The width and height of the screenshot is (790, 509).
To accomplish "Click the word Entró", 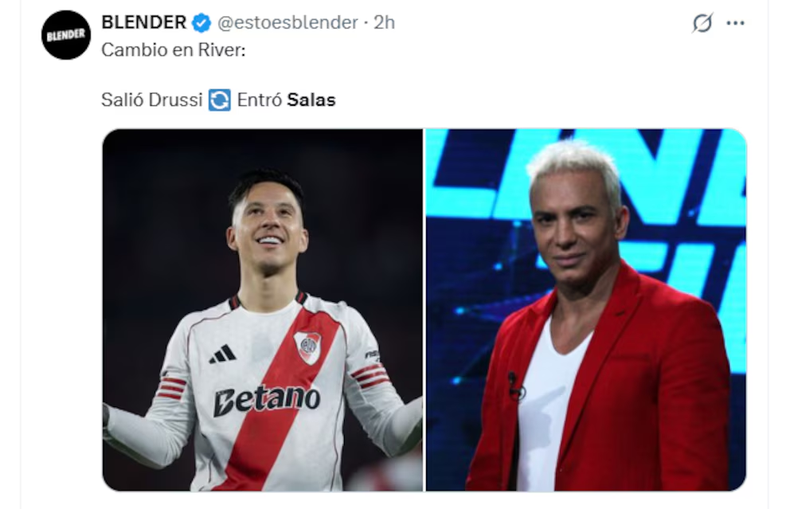I will point(259,100).
